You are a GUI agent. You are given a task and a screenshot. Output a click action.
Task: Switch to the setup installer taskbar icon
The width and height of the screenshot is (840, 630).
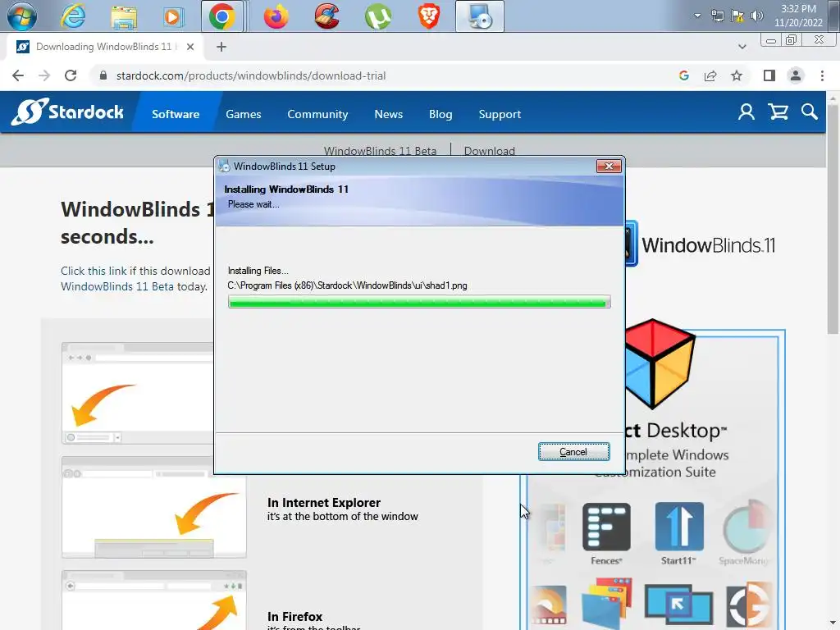[x=479, y=16]
